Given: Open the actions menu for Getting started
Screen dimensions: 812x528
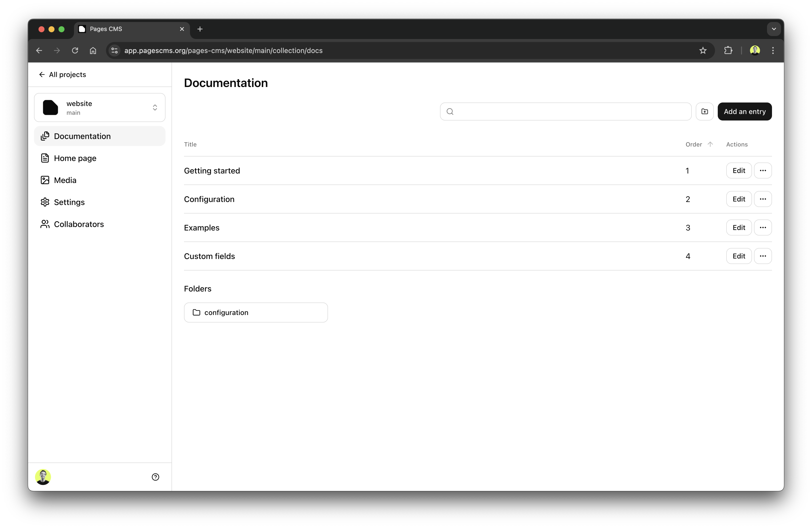Looking at the screenshot, I should pyautogui.click(x=763, y=170).
